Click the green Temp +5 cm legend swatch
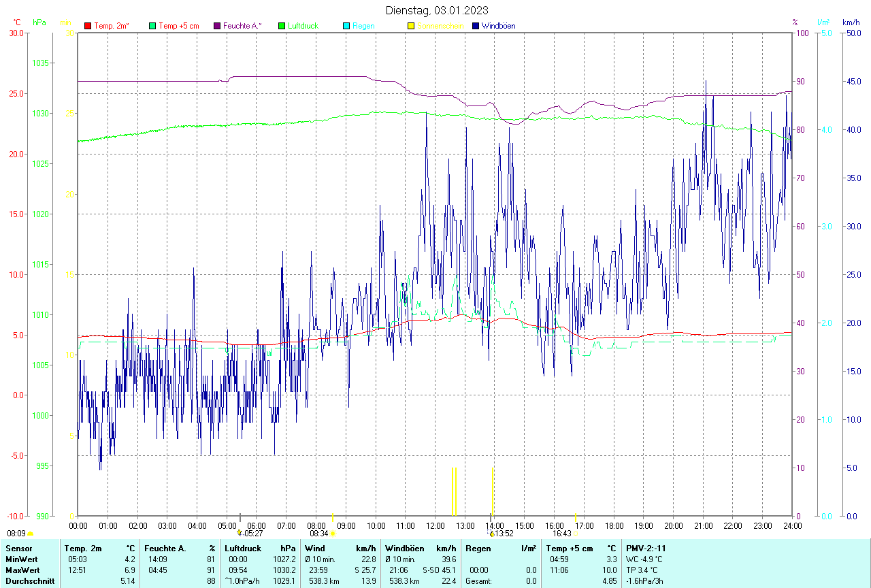Viewport: 871px width, 588px height. (152, 26)
